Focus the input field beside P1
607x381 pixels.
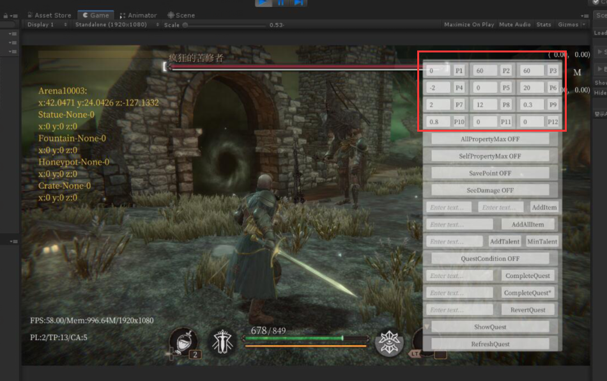(x=438, y=71)
